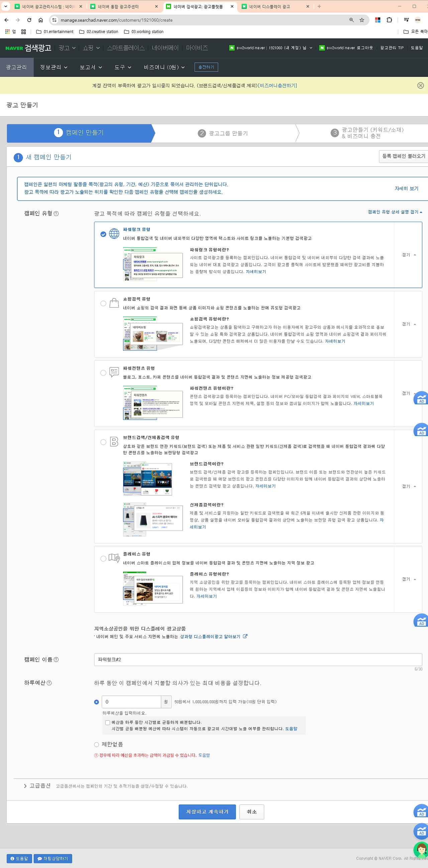View site information icon in address bar
428x868 pixels.
[54, 20]
